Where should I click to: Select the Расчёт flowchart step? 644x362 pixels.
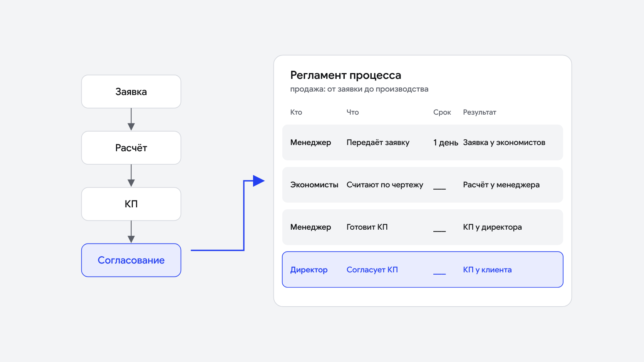click(131, 148)
